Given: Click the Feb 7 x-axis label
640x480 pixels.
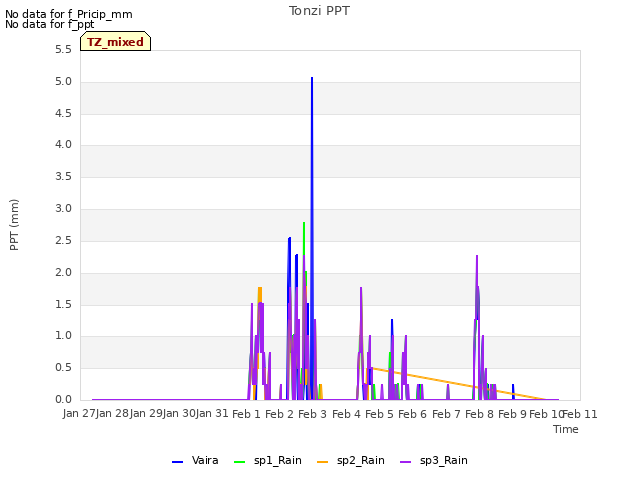Looking at the screenshot, I should pyautogui.click(x=446, y=414).
